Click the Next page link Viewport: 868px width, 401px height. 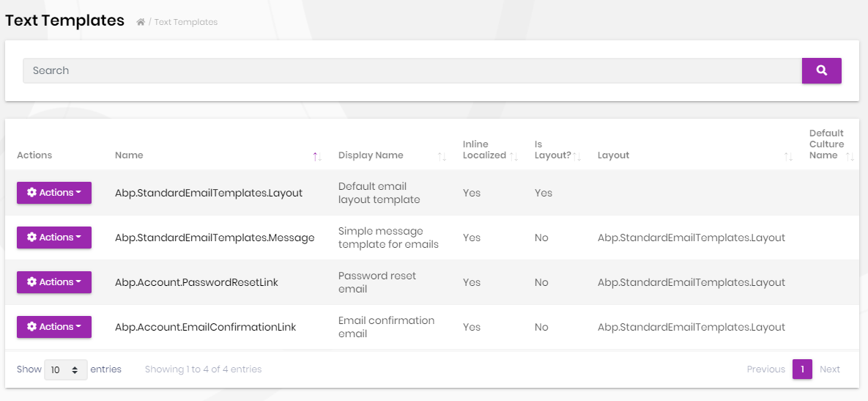pyautogui.click(x=830, y=369)
